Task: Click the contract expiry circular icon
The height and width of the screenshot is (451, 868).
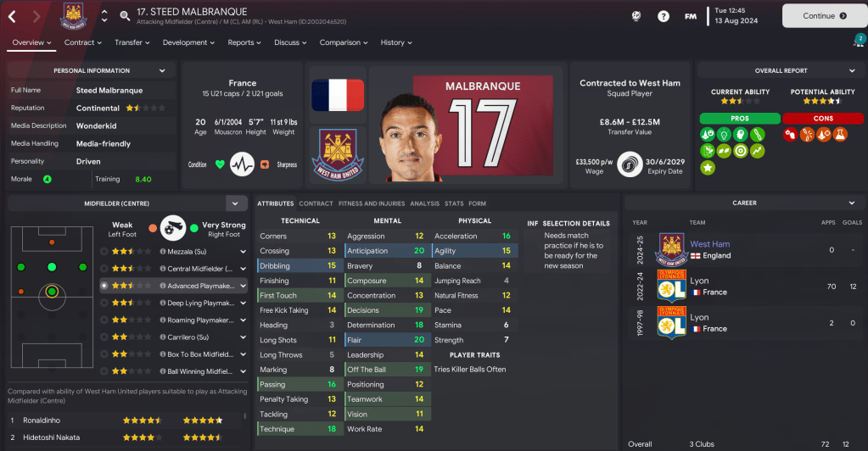Action: (630, 164)
